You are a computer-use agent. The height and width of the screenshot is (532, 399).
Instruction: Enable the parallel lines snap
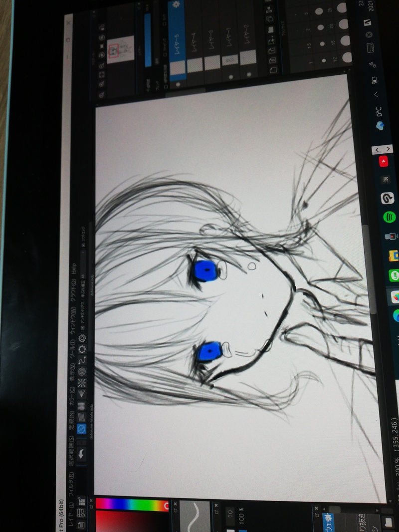(81, 417)
